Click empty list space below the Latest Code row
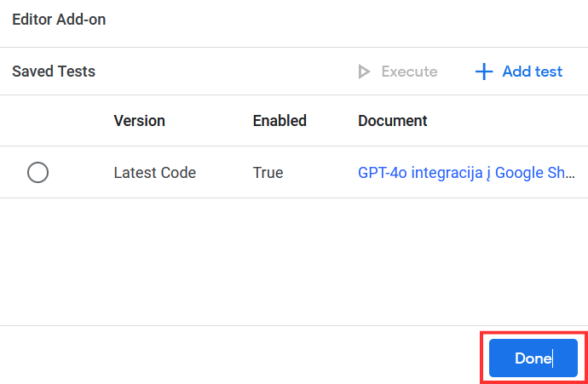Screen dimensions: 588x384 coord(294,260)
